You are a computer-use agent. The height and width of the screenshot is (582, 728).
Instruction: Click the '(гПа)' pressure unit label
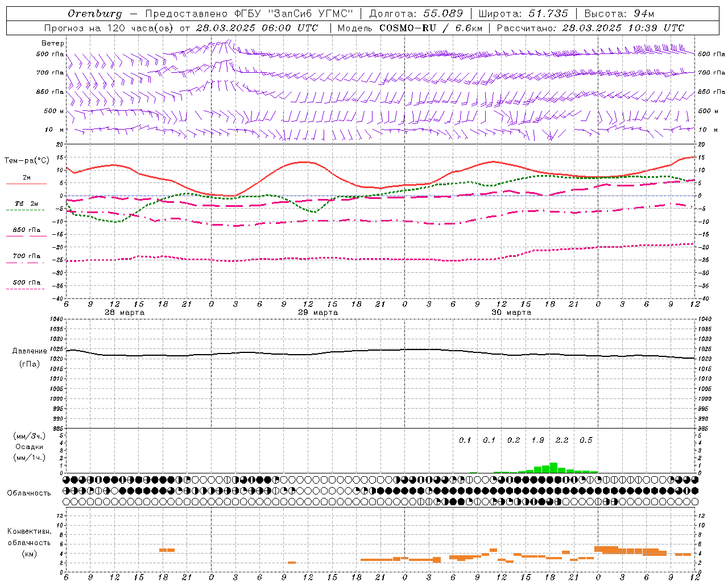click(x=30, y=364)
